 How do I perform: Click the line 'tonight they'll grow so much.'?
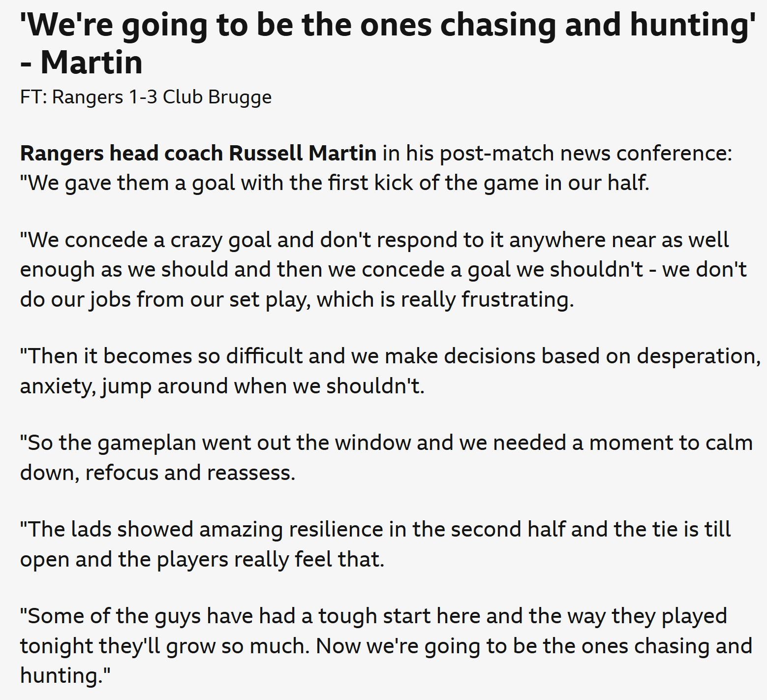point(165,646)
